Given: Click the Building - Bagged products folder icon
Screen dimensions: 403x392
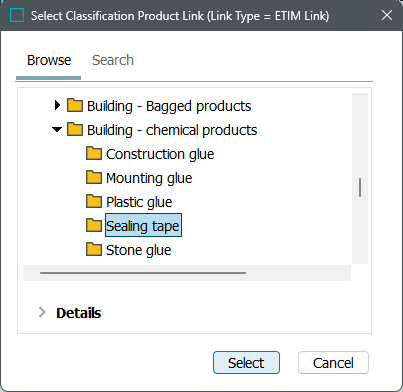Looking at the screenshot, I should pos(75,105).
